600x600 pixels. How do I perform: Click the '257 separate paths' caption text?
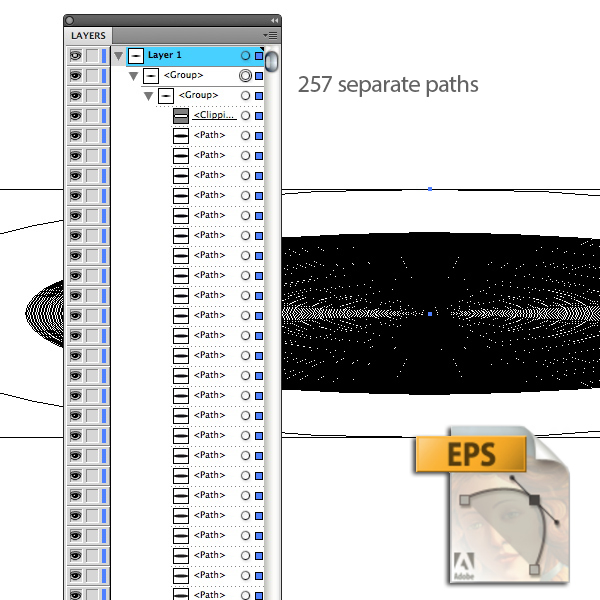[388, 85]
